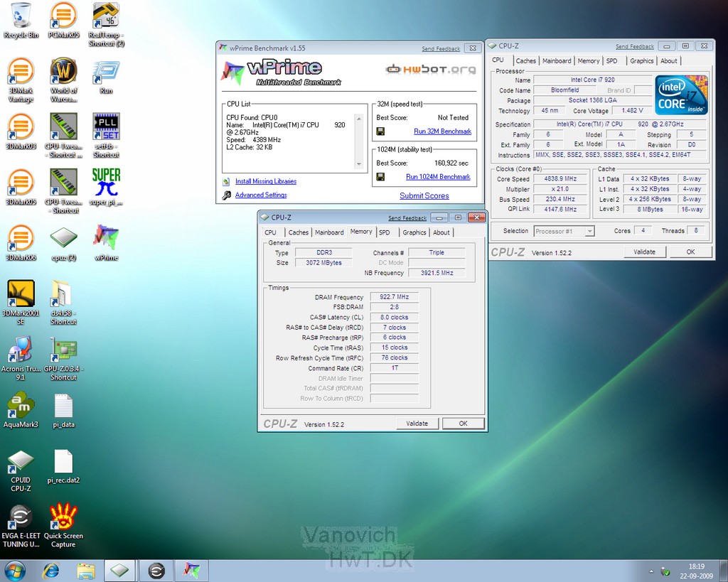
Task: Click Validate in memory CPU-Z window
Action: point(417,424)
